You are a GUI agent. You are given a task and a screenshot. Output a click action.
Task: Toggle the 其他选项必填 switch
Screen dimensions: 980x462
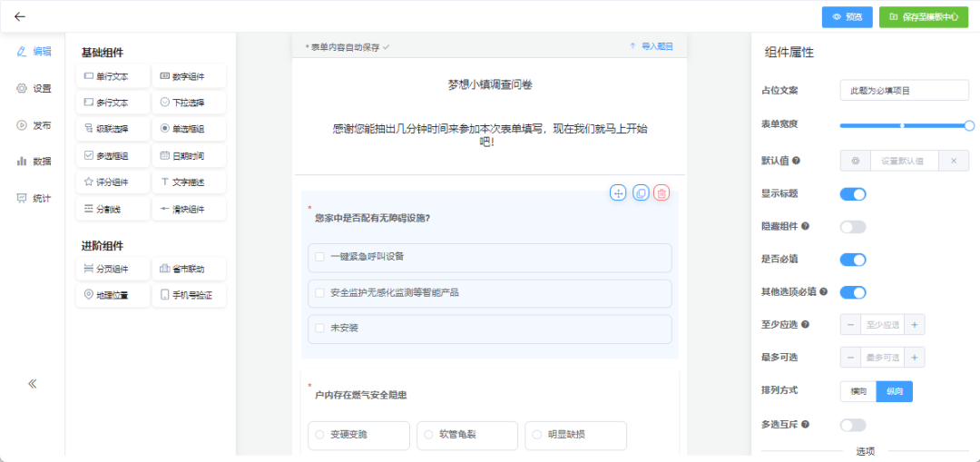click(x=853, y=292)
